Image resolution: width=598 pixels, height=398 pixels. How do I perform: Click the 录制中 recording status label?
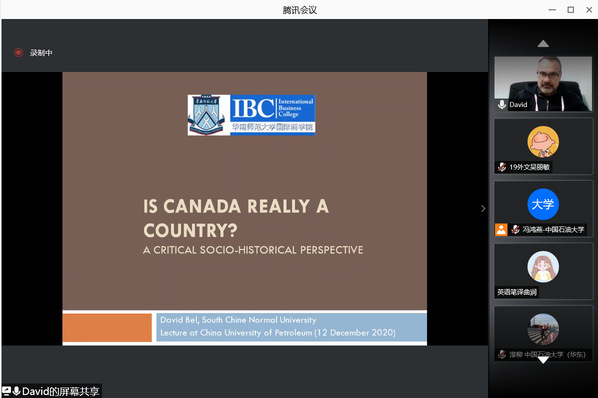(41, 53)
